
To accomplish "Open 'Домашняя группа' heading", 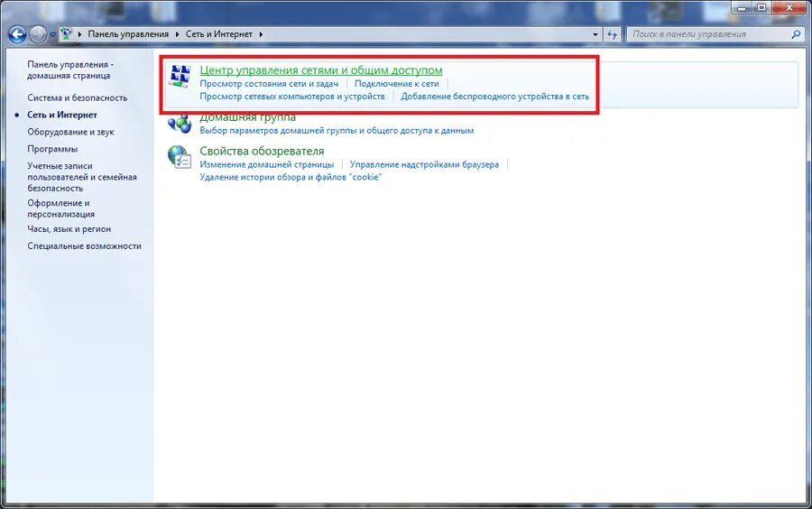I will pos(247,117).
